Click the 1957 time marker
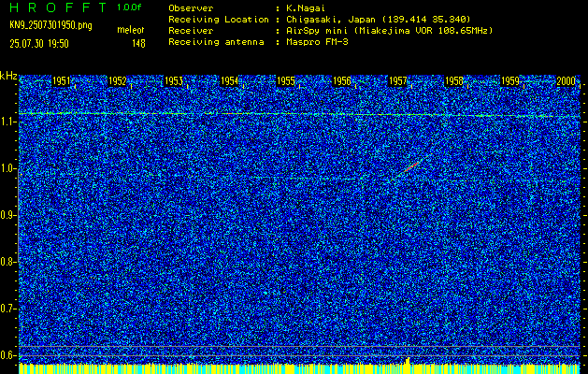Image resolution: width=588 pixels, height=374 pixels. pos(397,81)
